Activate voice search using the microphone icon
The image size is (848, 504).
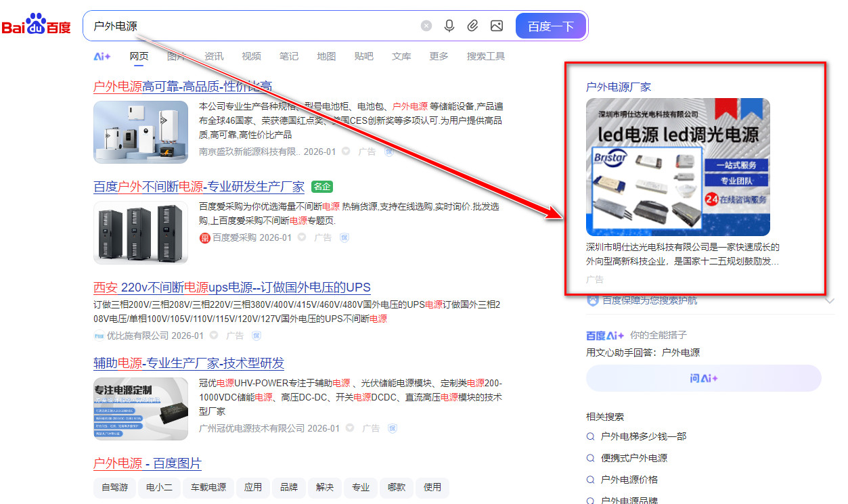(449, 25)
